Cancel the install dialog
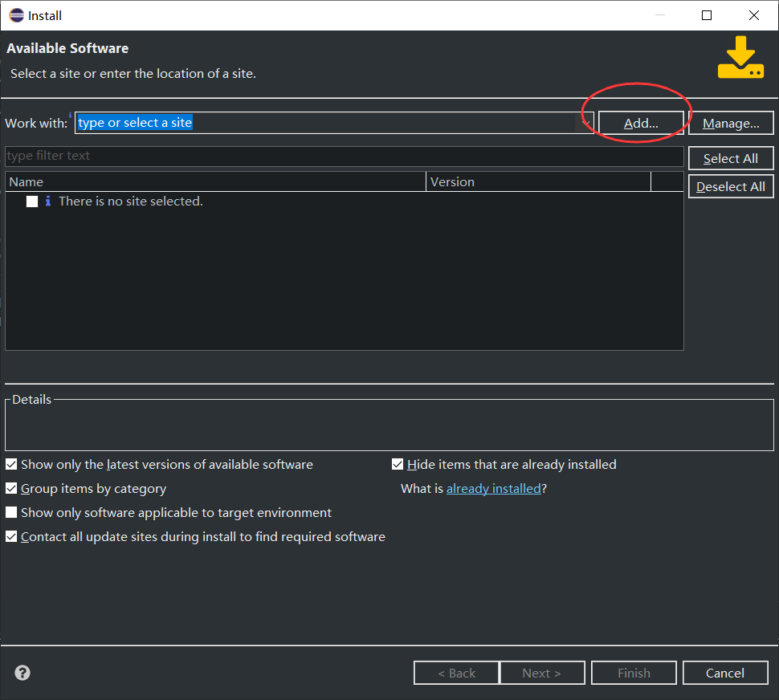The image size is (779, 700). point(725,673)
